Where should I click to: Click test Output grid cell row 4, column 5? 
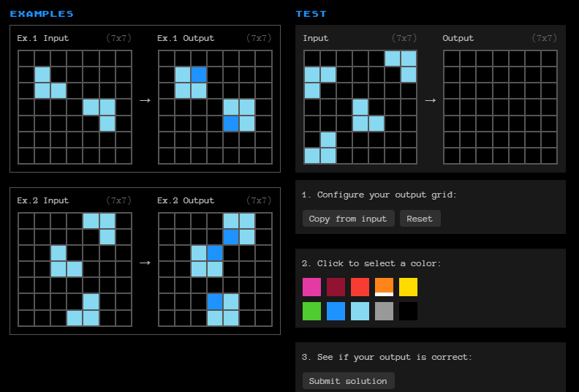[517, 108]
